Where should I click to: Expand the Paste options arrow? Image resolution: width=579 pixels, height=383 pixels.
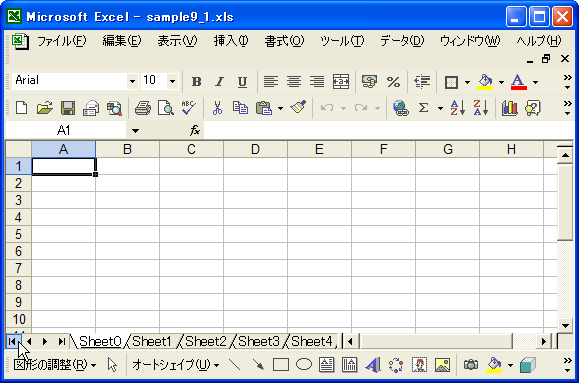[x=280, y=108]
